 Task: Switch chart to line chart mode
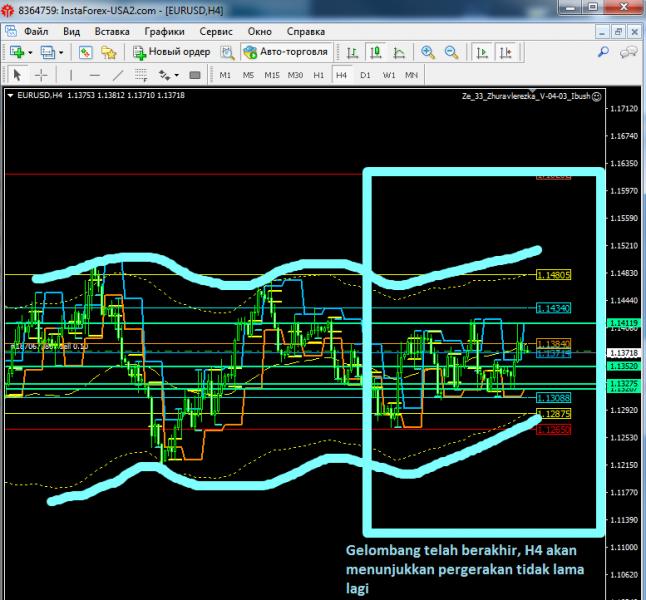[399, 52]
